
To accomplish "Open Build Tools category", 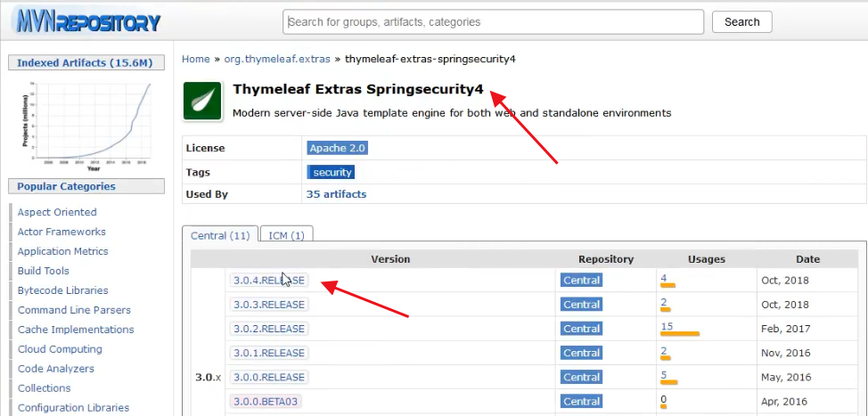I will [x=43, y=271].
